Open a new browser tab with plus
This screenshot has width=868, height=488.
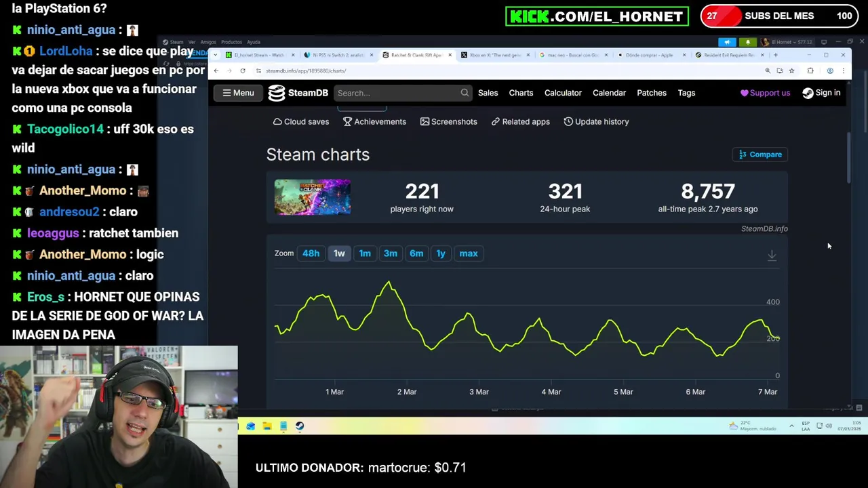point(776,55)
